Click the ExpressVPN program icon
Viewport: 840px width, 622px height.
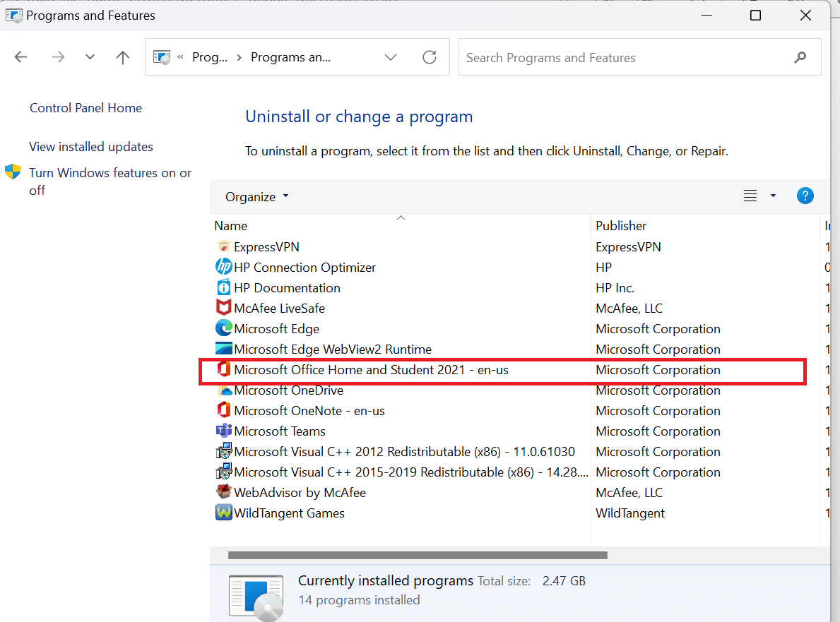223,247
